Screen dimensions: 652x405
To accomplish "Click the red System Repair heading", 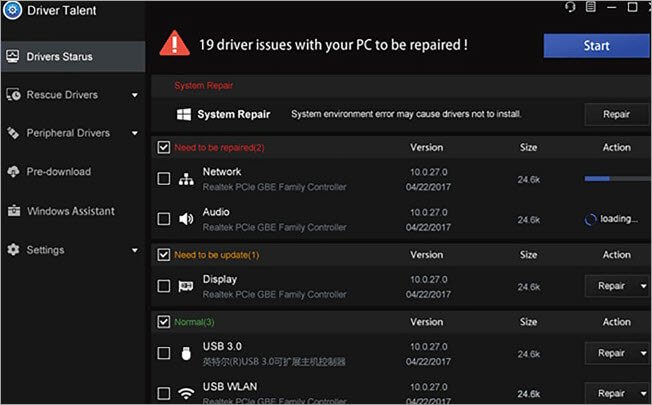I will click(x=204, y=86).
